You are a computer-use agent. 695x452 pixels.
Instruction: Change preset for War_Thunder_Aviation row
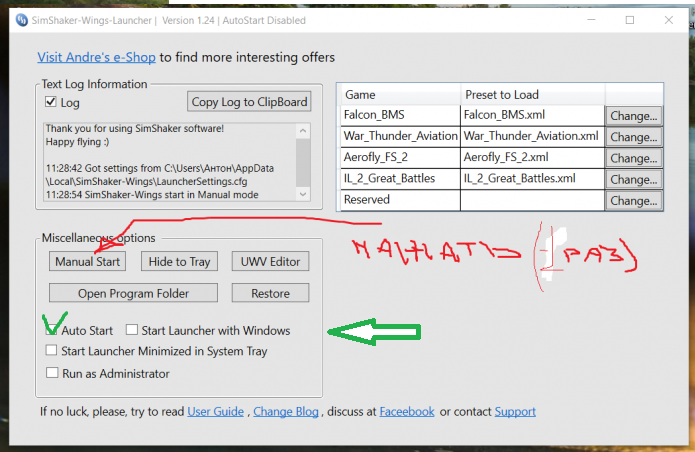pos(633,137)
